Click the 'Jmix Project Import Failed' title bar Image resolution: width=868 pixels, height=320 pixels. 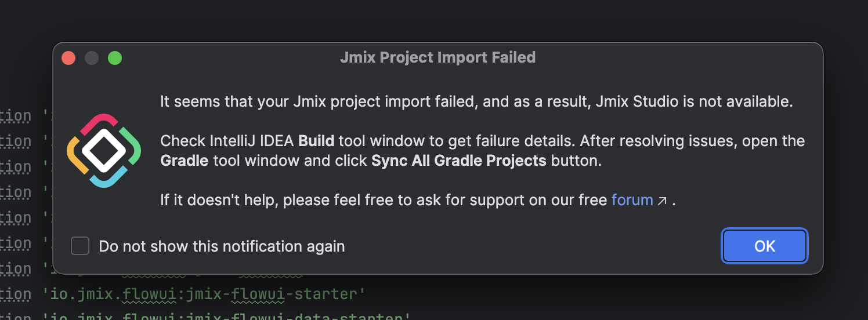coord(437,57)
